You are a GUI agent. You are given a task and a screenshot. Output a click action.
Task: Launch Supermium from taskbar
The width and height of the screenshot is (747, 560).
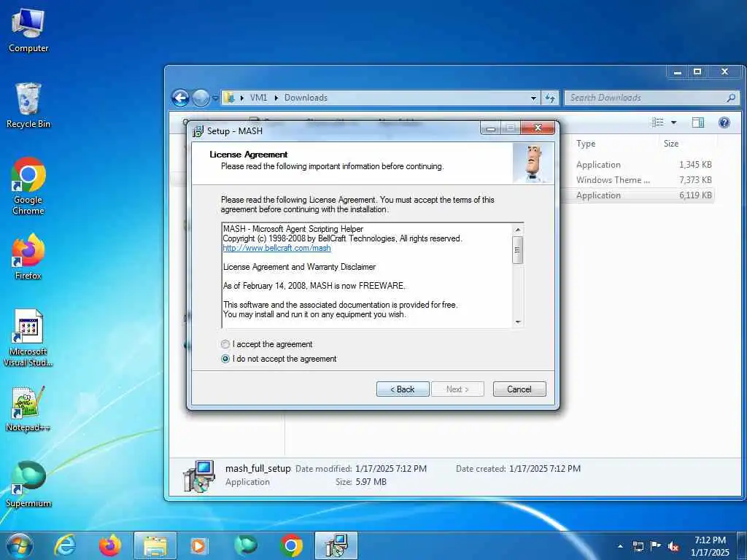246,545
